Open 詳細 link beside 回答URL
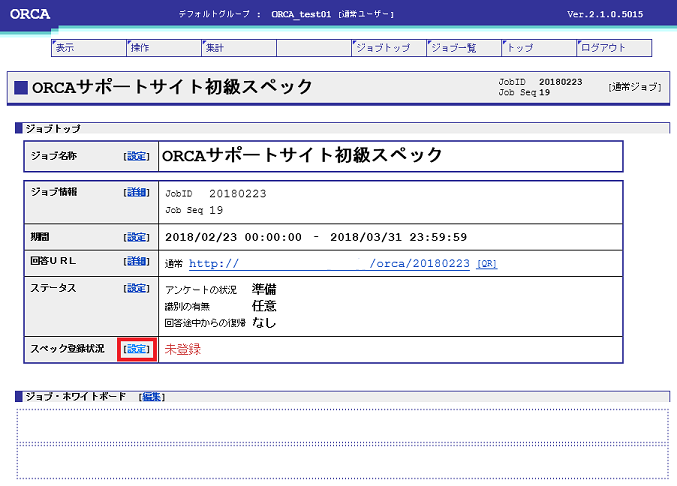This screenshot has width=677, height=486. pos(136,261)
